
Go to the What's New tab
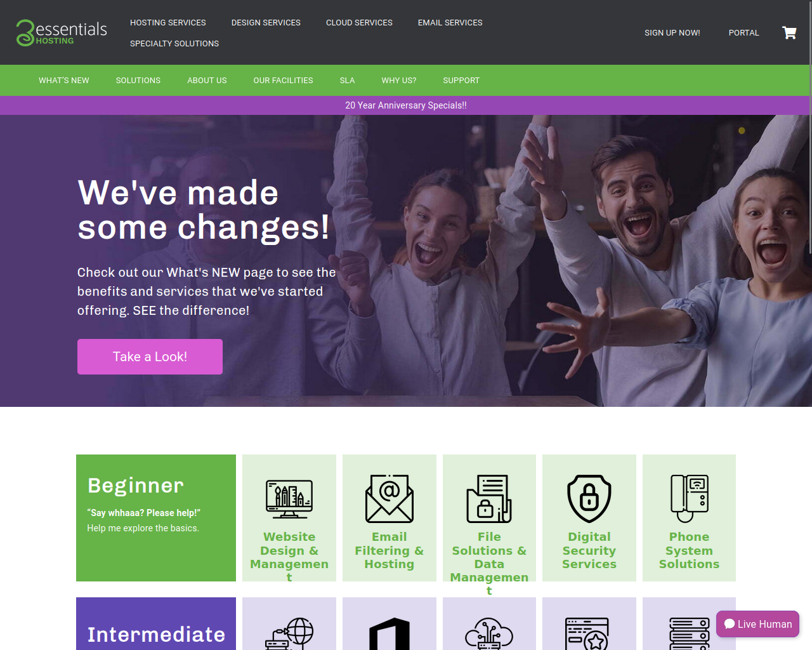64,81
